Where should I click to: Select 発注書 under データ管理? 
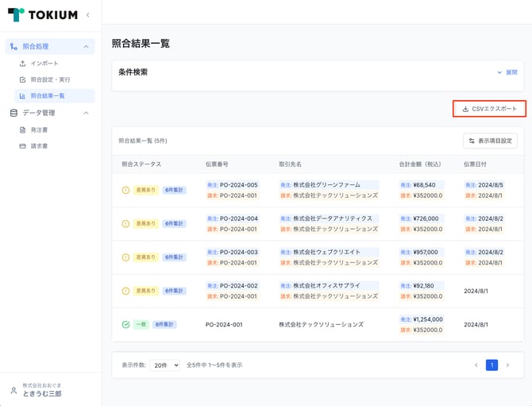pos(40,130)
